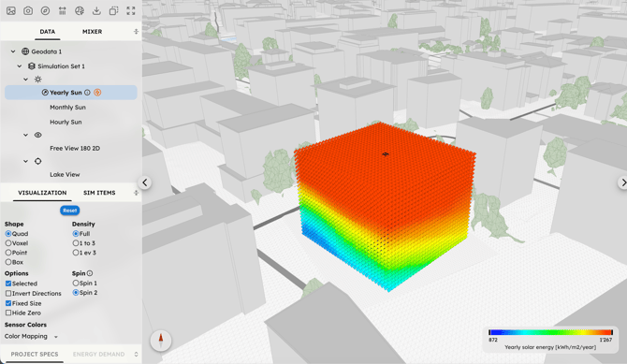The image size is (627, 364).
Task: Open the VISUALIZATION tab
Action: 42,193
